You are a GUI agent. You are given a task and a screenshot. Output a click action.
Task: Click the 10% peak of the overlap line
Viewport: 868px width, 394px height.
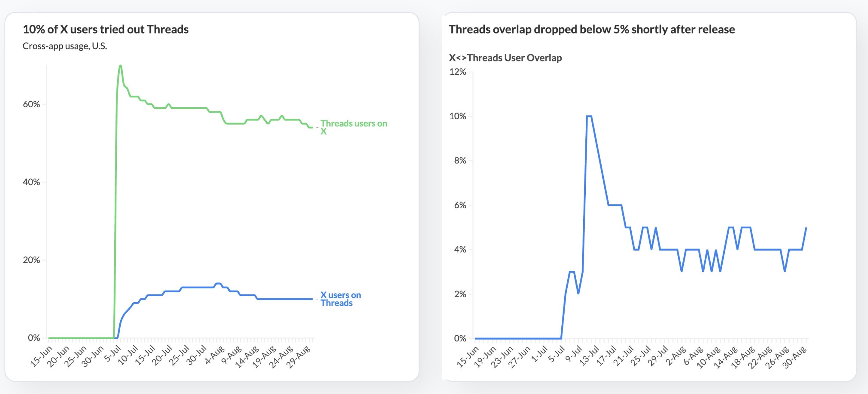point(589,116)
